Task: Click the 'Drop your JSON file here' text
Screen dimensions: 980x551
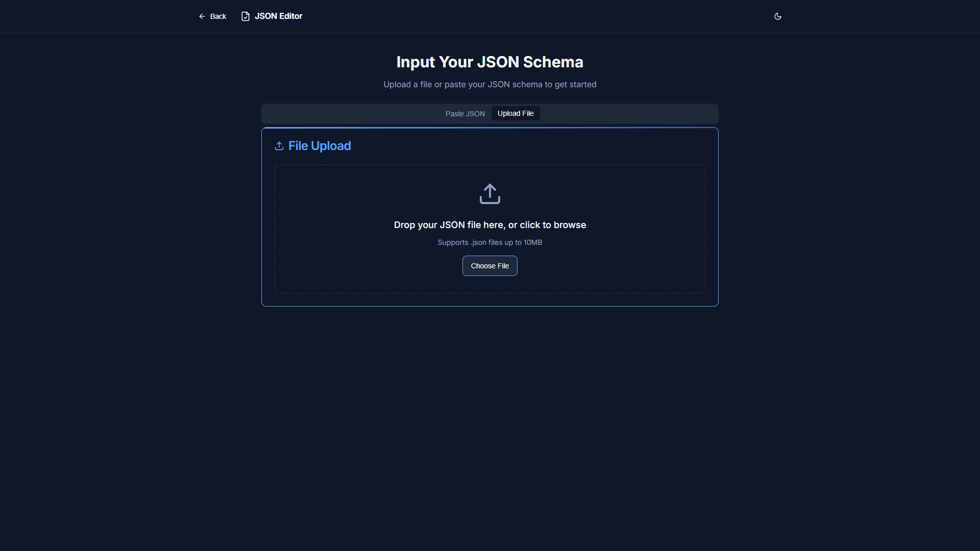Action: click(449, 225)
